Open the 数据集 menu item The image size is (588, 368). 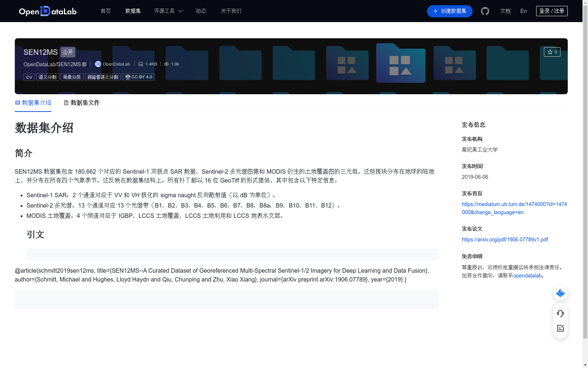pyautogui.click(x=133, y=11)
